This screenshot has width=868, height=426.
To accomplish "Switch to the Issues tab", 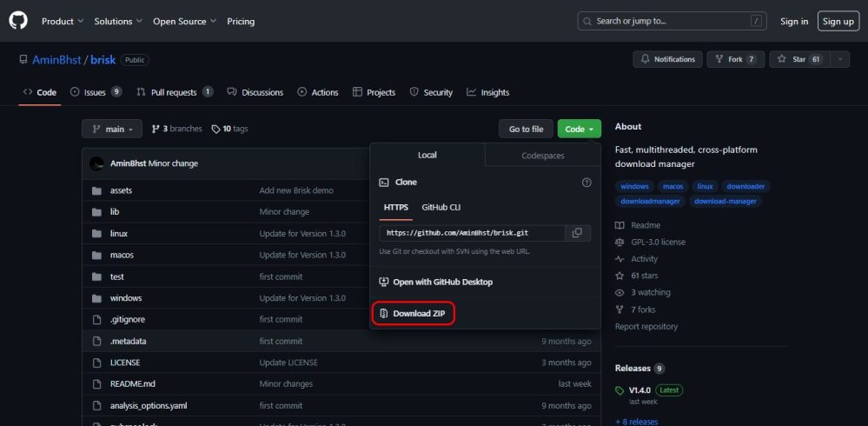I will tap(96, 92).
